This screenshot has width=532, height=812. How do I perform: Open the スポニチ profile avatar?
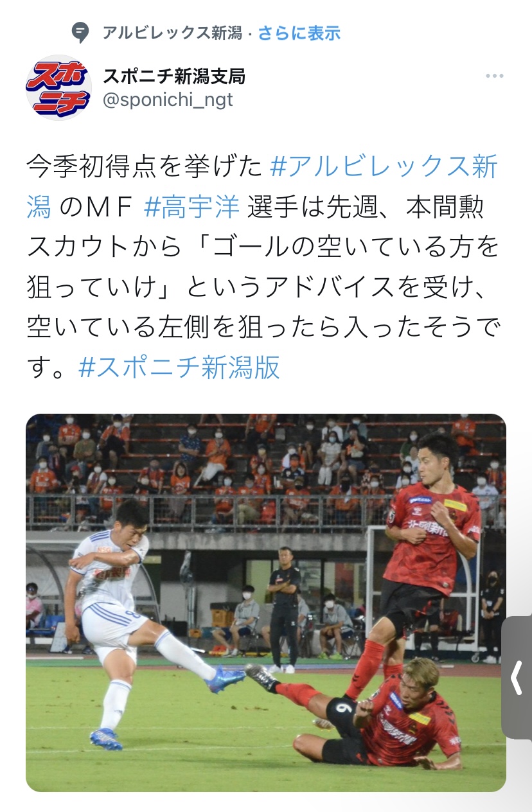pyautogui.click(x=58, y=88)
